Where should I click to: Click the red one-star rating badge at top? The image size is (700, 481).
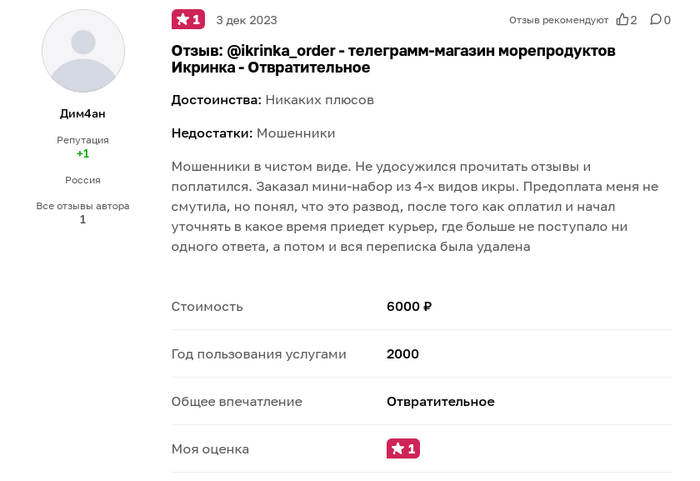click(187, 19)
